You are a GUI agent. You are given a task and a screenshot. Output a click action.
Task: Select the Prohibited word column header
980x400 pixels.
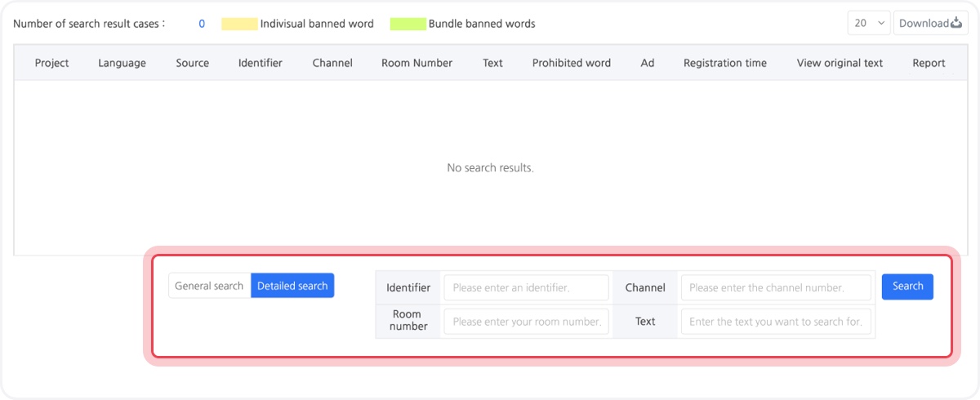click(x=572, y=63)
